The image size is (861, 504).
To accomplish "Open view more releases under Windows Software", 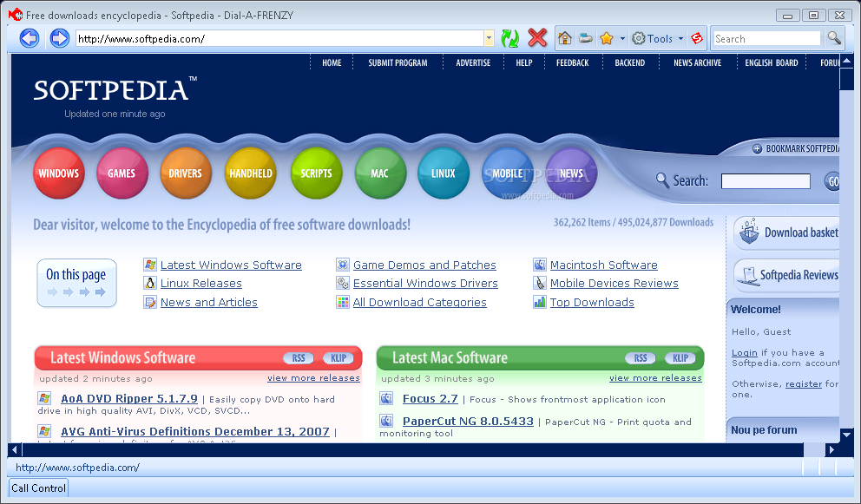I will 313,377.
